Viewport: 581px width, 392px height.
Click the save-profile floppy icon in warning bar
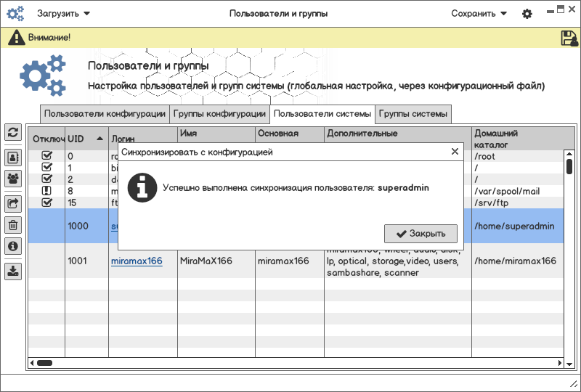[x=569, y=38]
